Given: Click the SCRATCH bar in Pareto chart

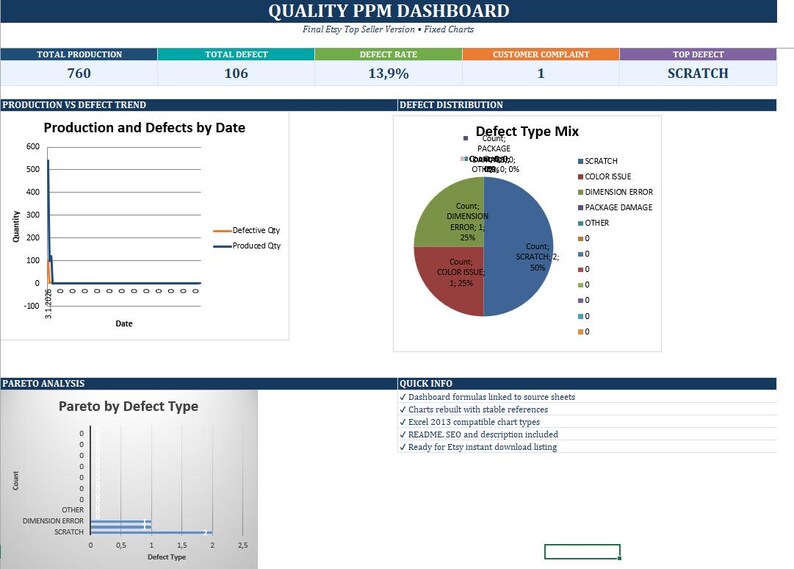Looking at the screenshot, I should (151, 533).
